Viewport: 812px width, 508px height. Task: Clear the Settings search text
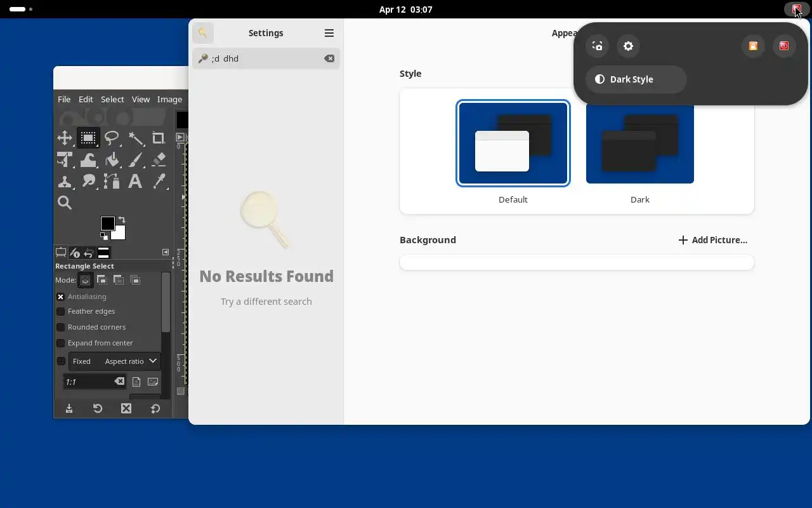(329, 58)
